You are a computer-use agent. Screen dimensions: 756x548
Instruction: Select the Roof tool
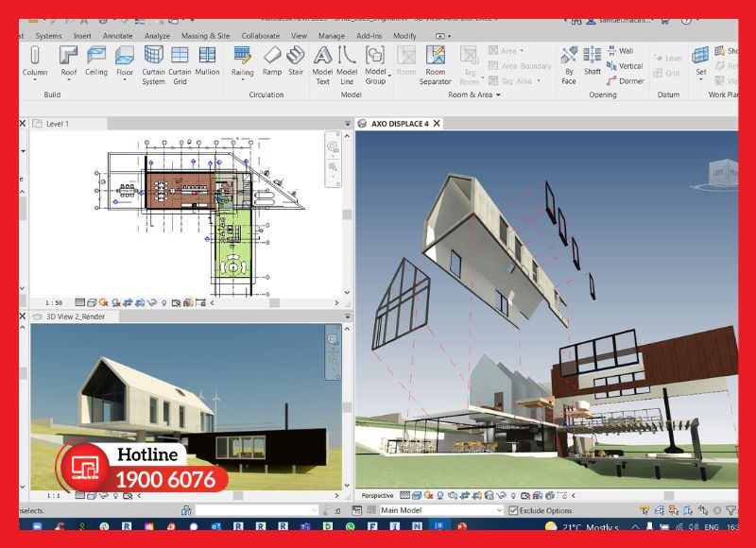pos(68,61)
